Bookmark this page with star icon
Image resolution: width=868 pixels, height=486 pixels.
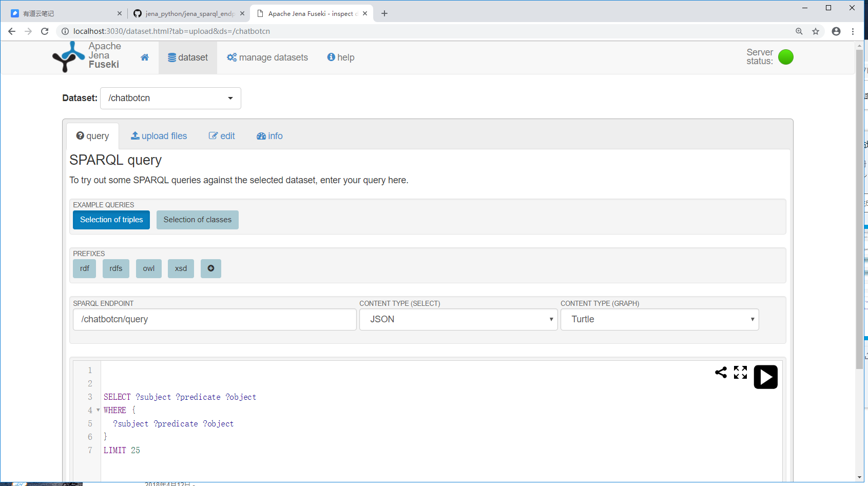pos(816,31)
